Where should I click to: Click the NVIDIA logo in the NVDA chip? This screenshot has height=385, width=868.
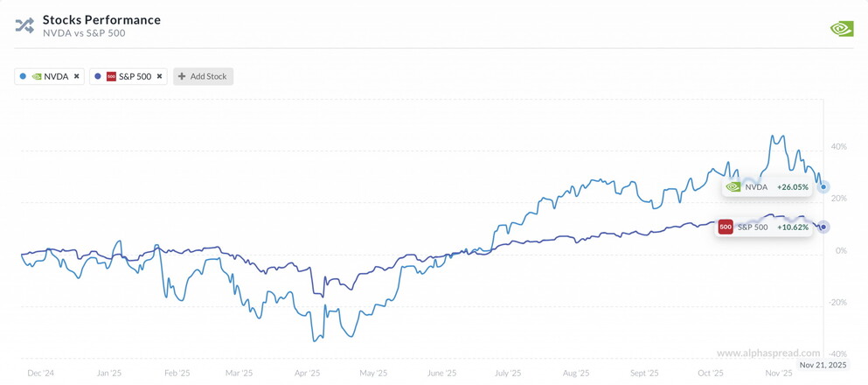[37, 77]
